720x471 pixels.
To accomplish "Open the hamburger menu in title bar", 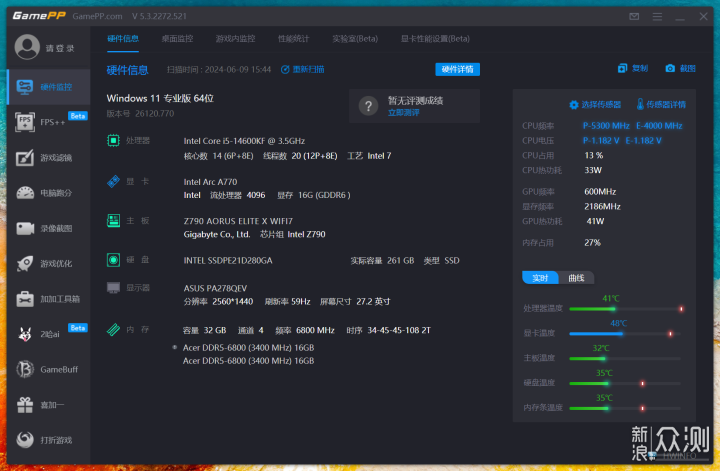I will click(657, 17).
